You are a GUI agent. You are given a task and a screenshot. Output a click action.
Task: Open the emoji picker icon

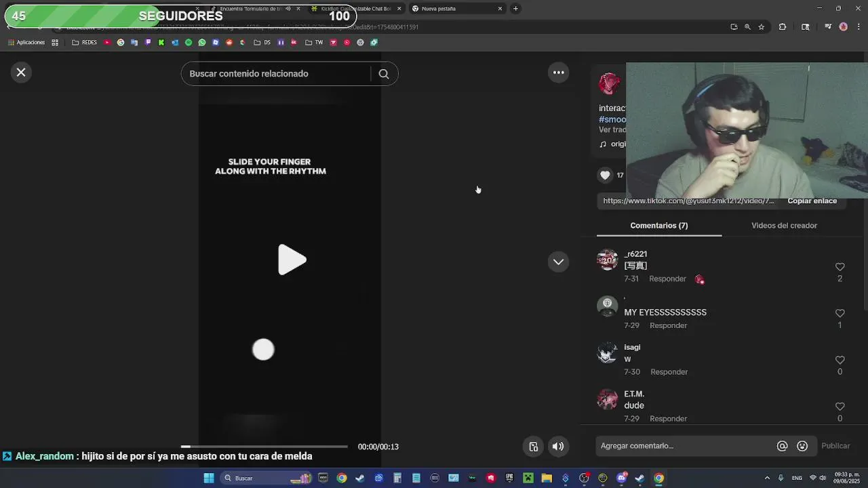pyautogui.click(x=802, y=446)
